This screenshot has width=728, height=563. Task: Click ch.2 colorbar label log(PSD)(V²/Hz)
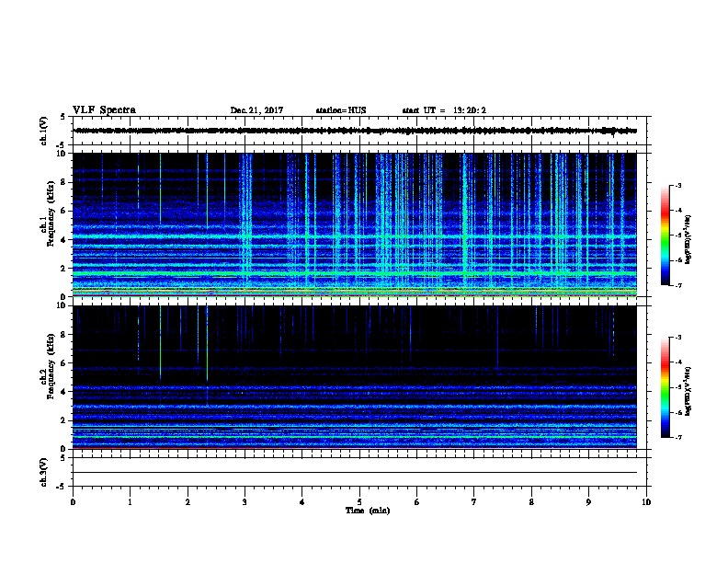pyautogui.click(x=688, y=392)
